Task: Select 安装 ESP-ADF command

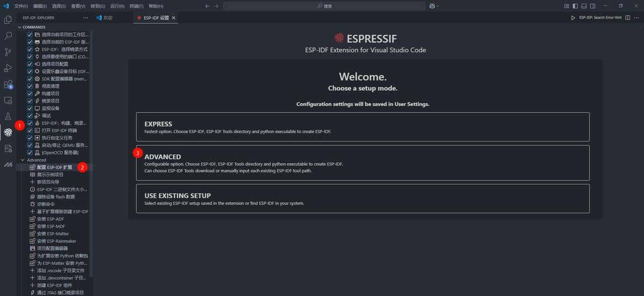Action: coord(50,219)
